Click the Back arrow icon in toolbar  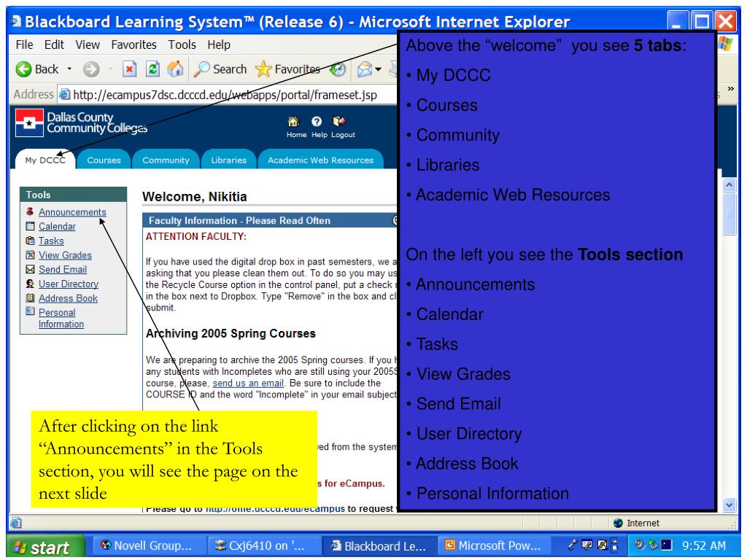click(23, 69)
